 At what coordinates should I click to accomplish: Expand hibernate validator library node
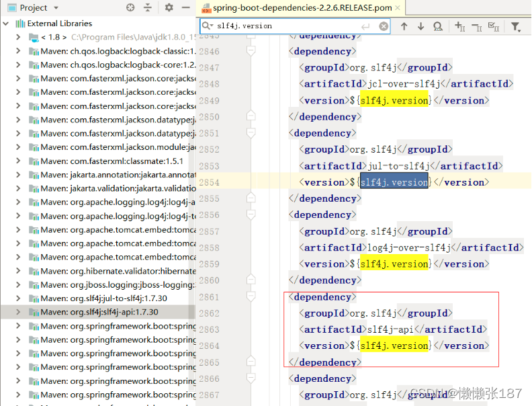point(18,271)
